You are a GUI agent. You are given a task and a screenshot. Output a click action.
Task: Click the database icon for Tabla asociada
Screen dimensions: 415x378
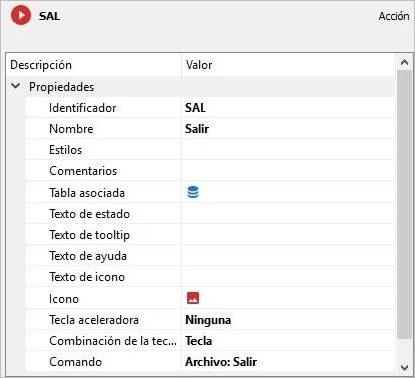pos(193,192)
